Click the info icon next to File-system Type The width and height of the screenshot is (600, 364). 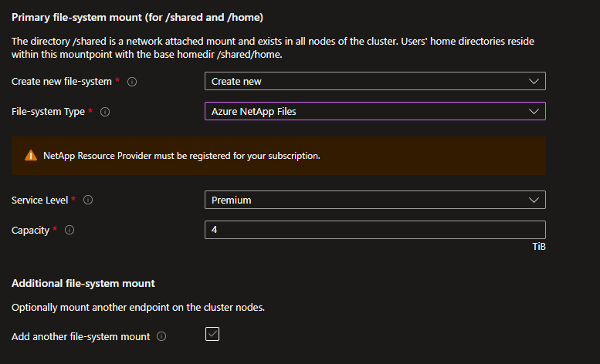pos(105,112)
